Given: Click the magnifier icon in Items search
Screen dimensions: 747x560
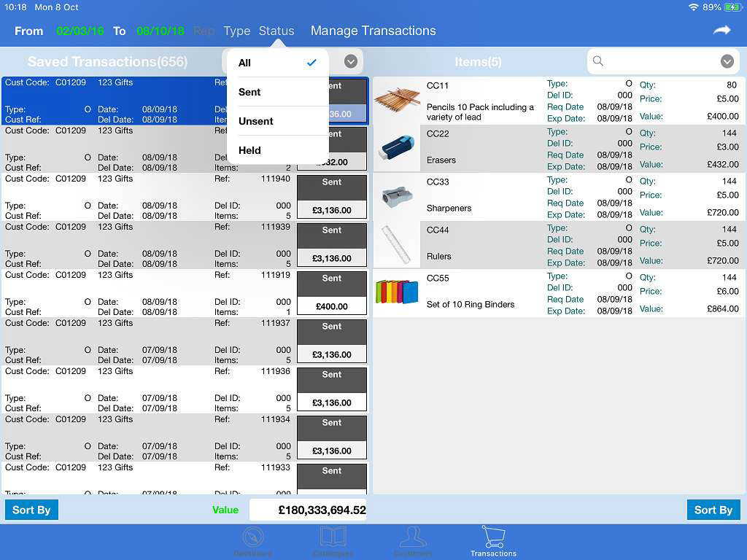Looking at the screenshot, I should tap(598, 61).
